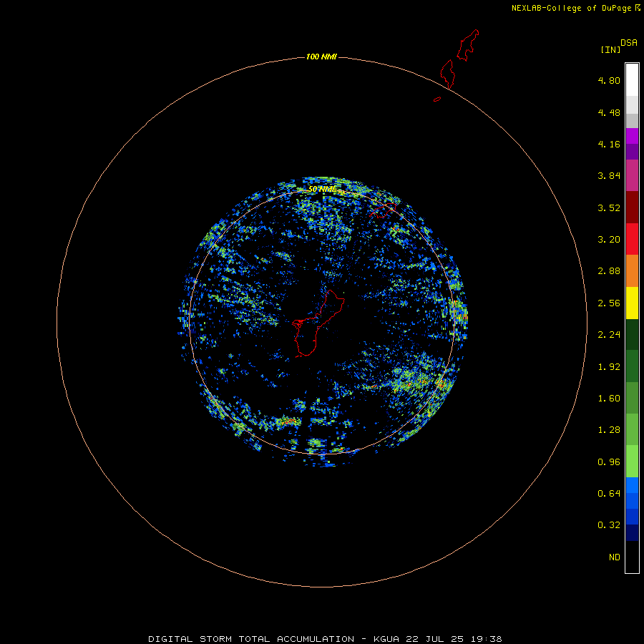This screenshot has width=644, height=644.
Task: Select the light green swatch near 0.96
Action: point(632,462)
